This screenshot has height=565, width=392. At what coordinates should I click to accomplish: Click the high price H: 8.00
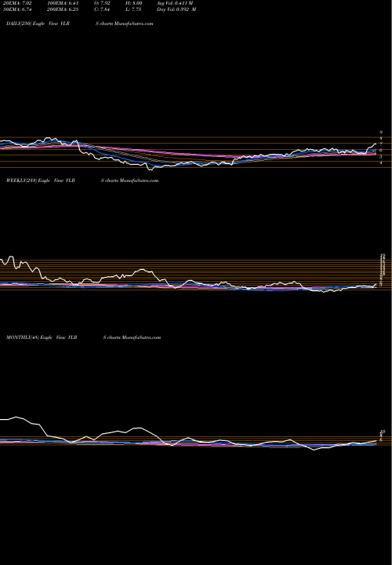(134, 3)
